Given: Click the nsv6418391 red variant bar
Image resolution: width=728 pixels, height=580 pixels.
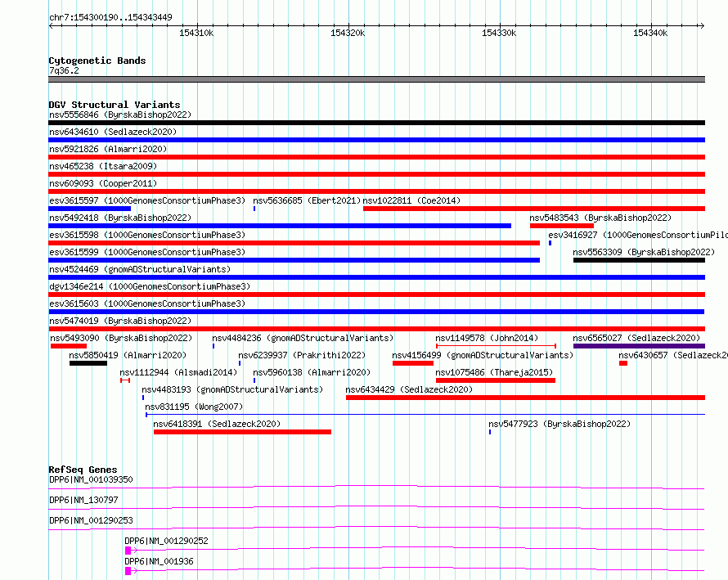Looking at the screenshot, I should pyautogui.click(x=242, y=432).
